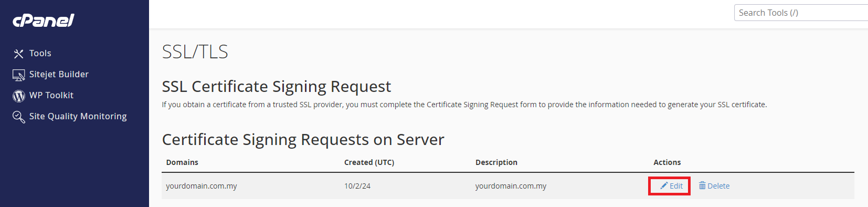
Task: Click the Tools wrench icon in sidebar
Action: point(19,54)
